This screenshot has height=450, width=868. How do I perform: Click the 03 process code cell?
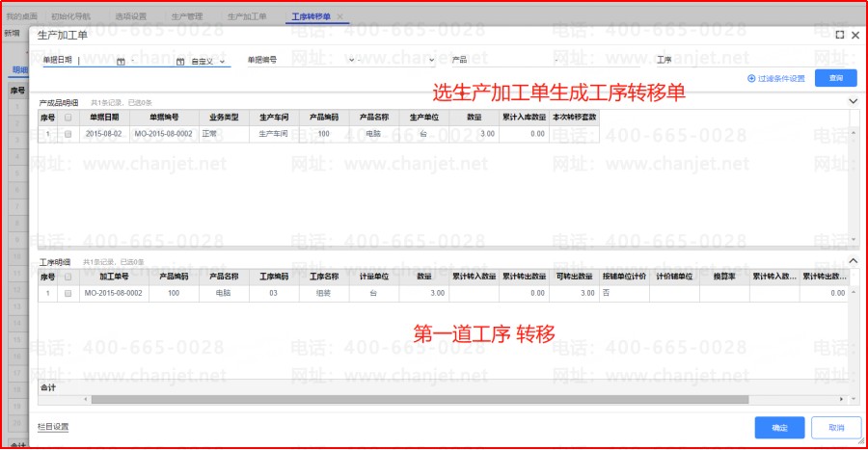click(x=274, y=293)
